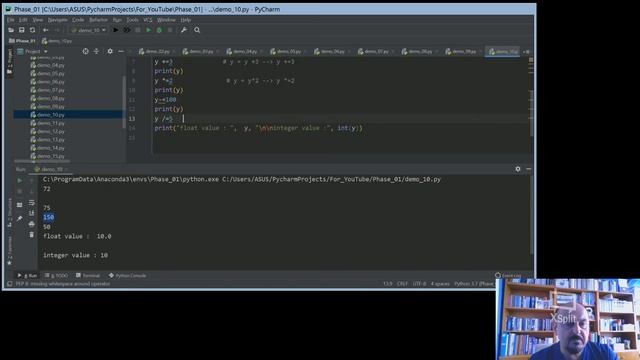The height and width of the screenshot is (360, 640).
Task: Click the Collapse All icon in Project panel
Action: tap(96, 51)
